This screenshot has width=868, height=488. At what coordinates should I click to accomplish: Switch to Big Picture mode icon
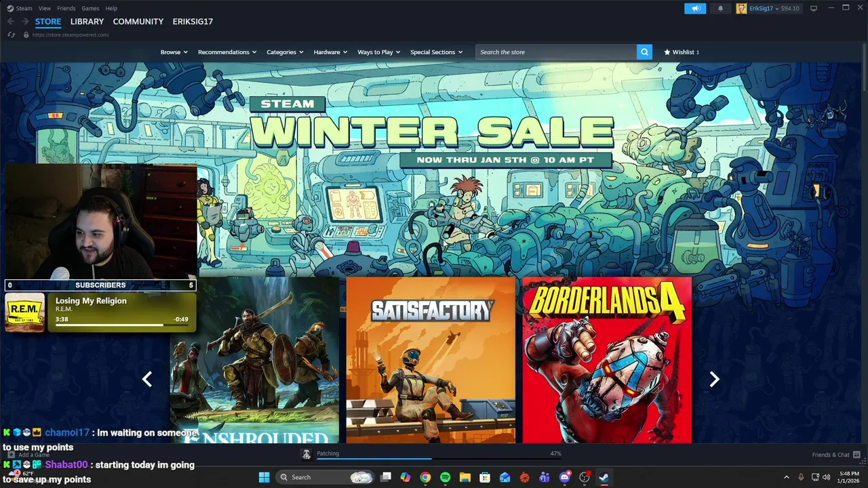814,8
